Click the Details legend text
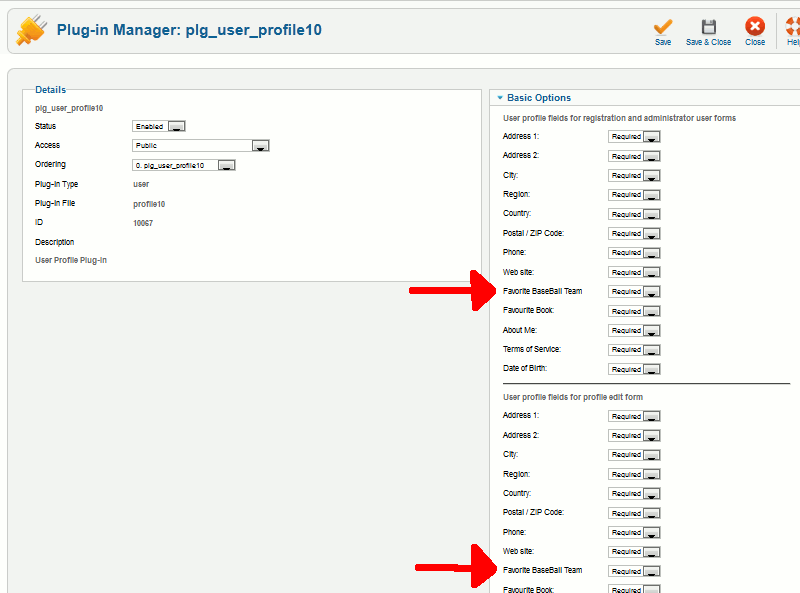This screenshot has height=593, width=800. tap(51, 90)
